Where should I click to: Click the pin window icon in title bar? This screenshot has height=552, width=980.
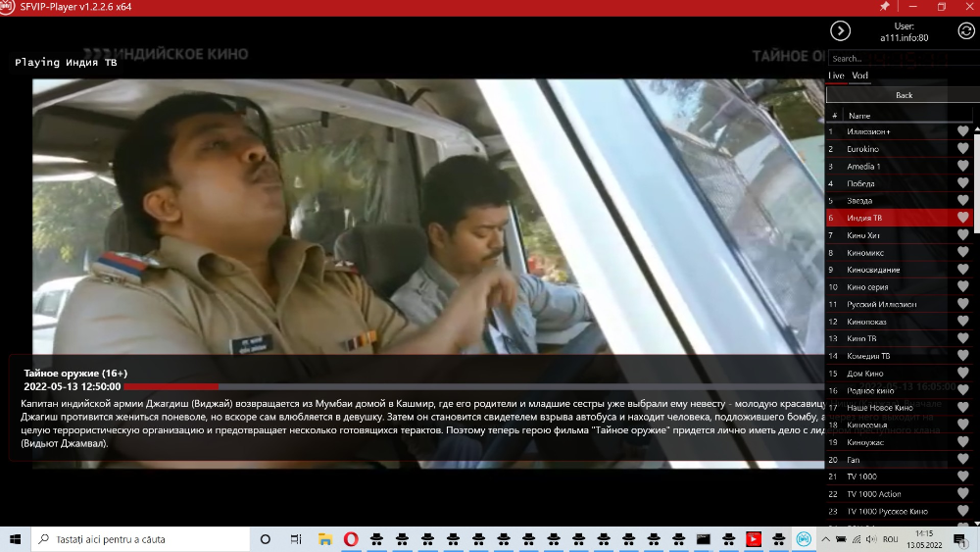pyautogui.click(x=884, y=6)
